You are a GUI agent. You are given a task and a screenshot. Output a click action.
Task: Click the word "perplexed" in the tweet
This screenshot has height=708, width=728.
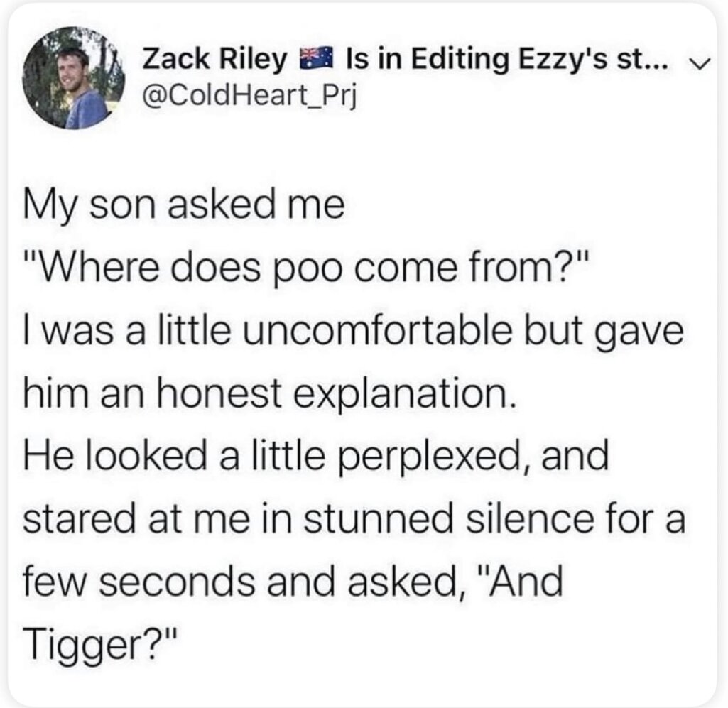(433, 457)
